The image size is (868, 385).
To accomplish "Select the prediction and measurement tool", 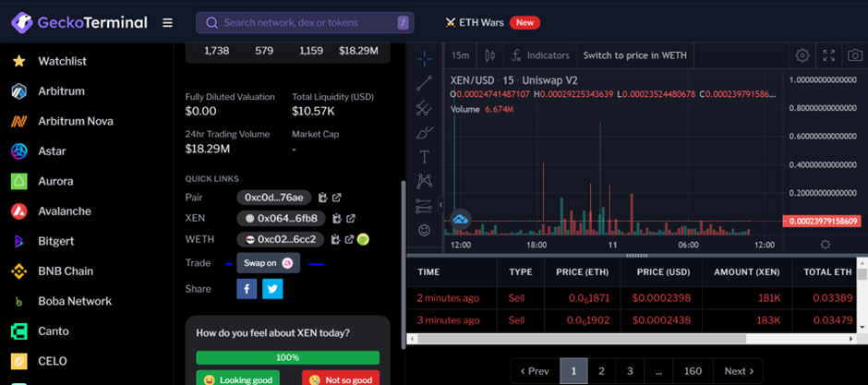I will [425, 206].
